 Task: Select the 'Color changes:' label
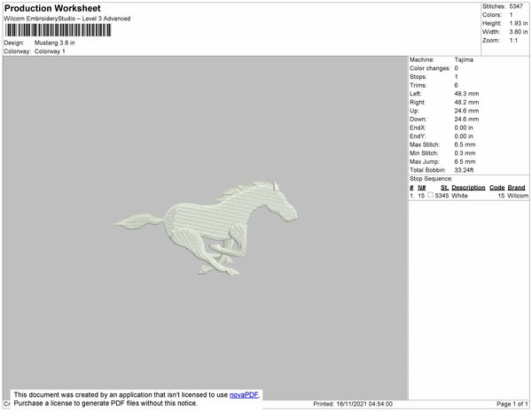(x=430, y=68)
